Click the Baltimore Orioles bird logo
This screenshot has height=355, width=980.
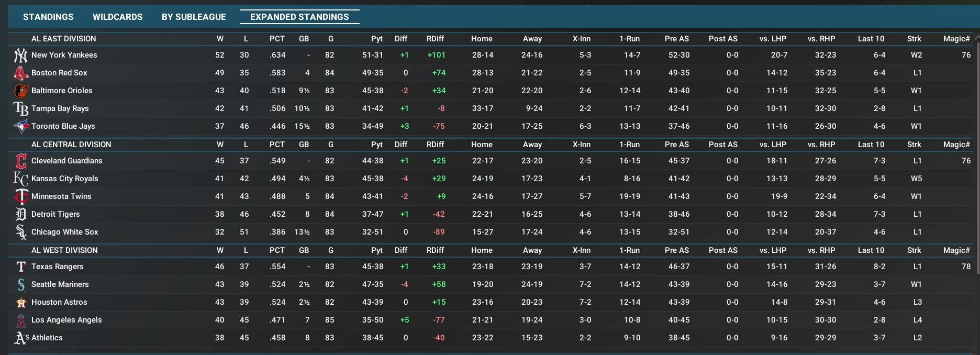pyautogui.click(x=20, y=91)
